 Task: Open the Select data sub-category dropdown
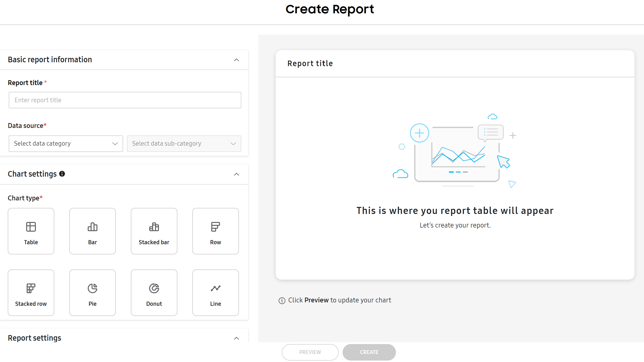tap(184, 143)
